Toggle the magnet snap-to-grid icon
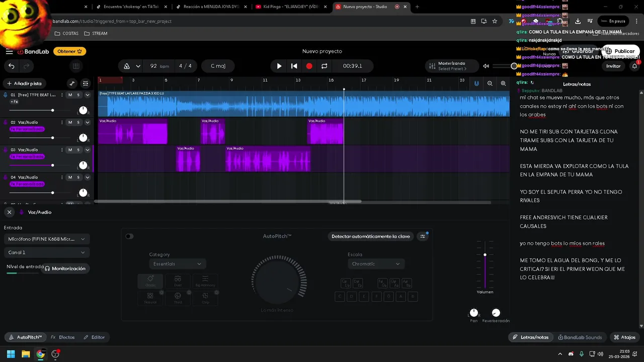Image resolution: width=644 pixels, height=362 pixels. 476,83
